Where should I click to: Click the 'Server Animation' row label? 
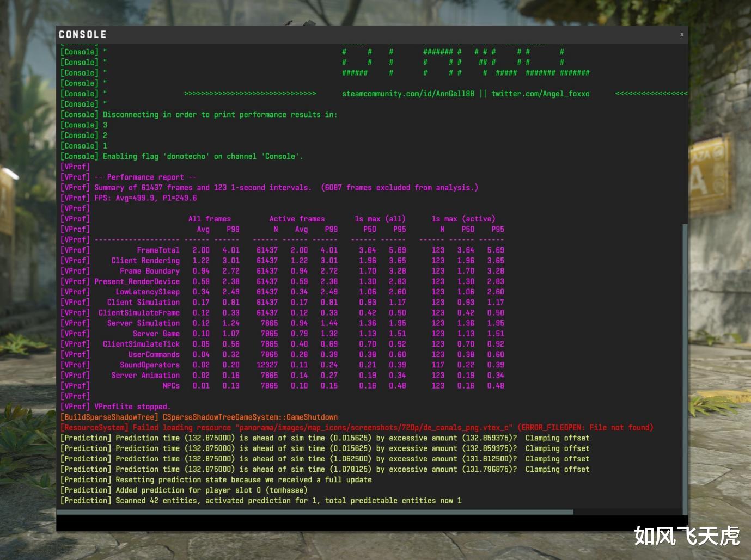tap(145, 376)
